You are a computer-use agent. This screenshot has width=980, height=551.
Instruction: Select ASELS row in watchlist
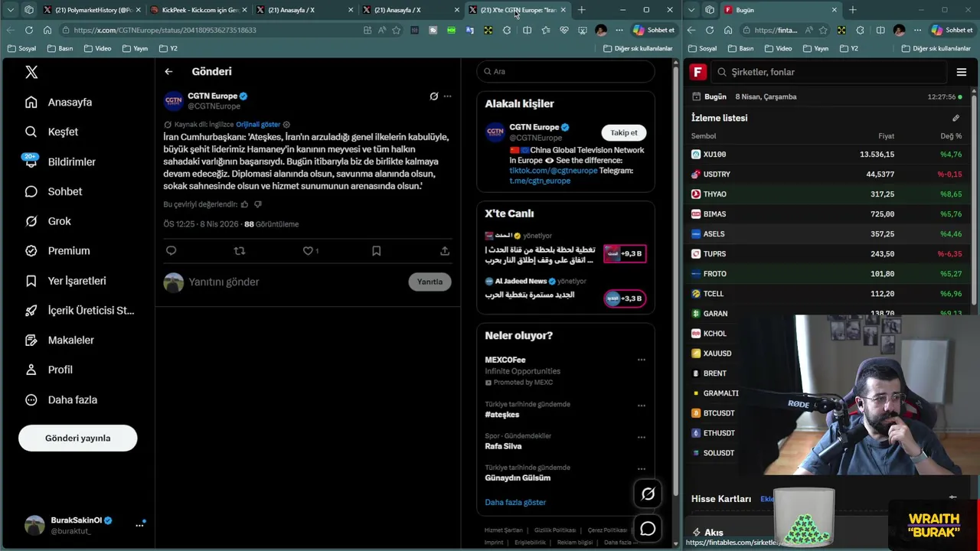coord(827,233)
